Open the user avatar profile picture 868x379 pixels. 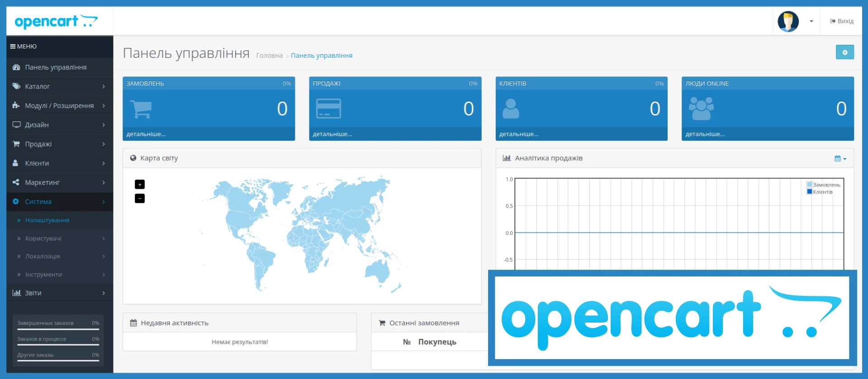click(788, 21)
